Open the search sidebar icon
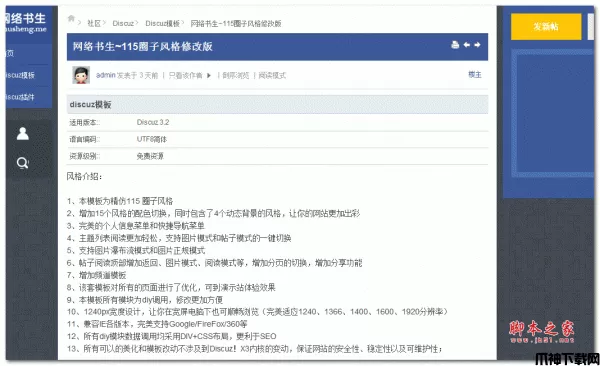Image resolution: width=600 pixels, height=366 pixels. [23, 163]
